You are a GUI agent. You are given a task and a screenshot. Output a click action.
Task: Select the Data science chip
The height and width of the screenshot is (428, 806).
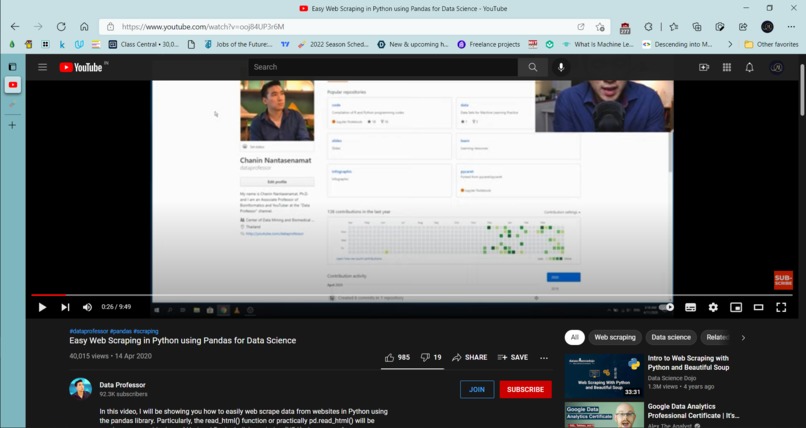671,338
